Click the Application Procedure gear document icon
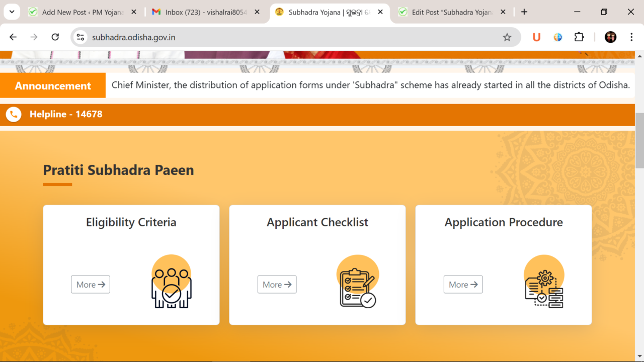The width and height of the screenshot is (644, 362). click(543, 283)
